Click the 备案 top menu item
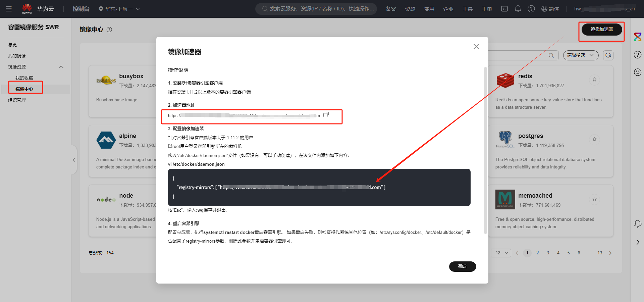 pyautogui.click(x=391, y=9)
